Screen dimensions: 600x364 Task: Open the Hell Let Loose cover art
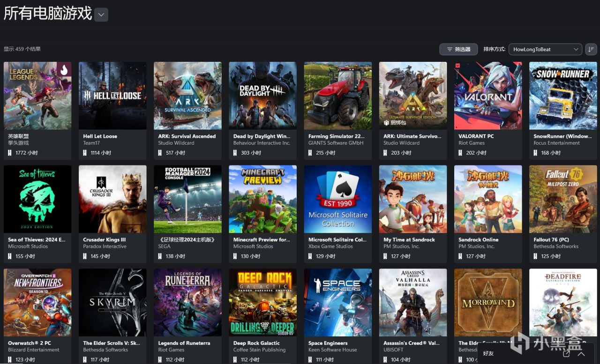click(112, 96)
